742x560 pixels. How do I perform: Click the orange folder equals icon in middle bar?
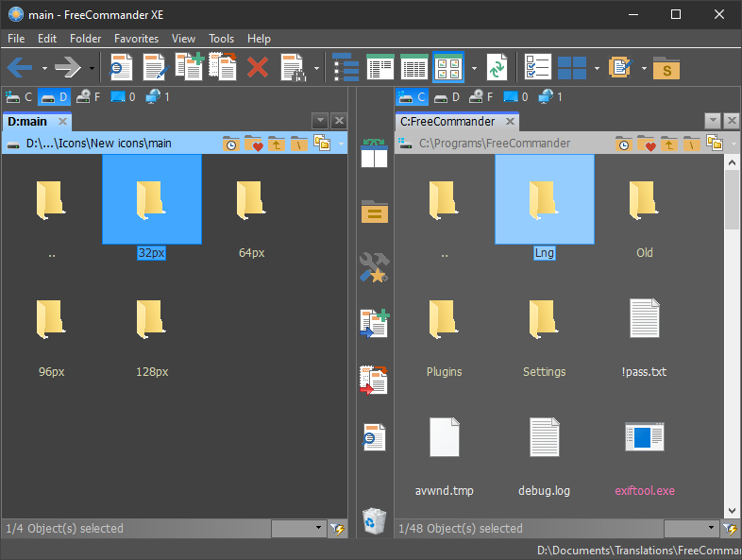[x=375, y=212]
